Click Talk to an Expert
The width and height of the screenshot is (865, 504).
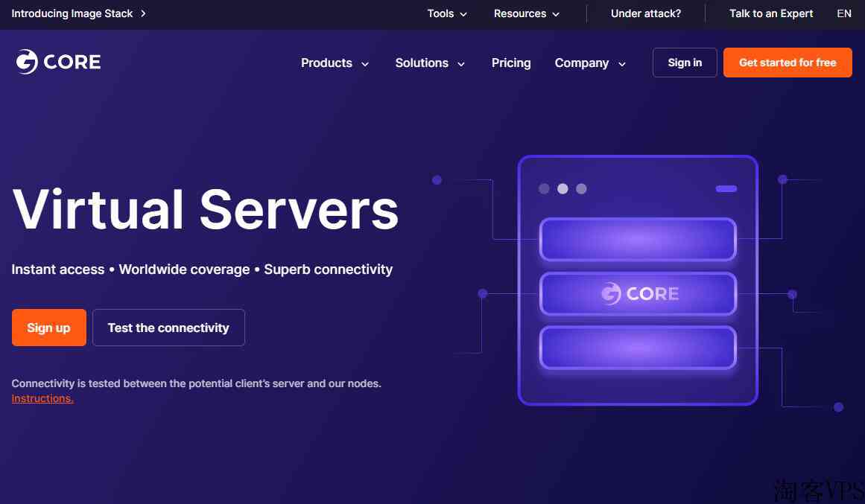pos(770,14)
